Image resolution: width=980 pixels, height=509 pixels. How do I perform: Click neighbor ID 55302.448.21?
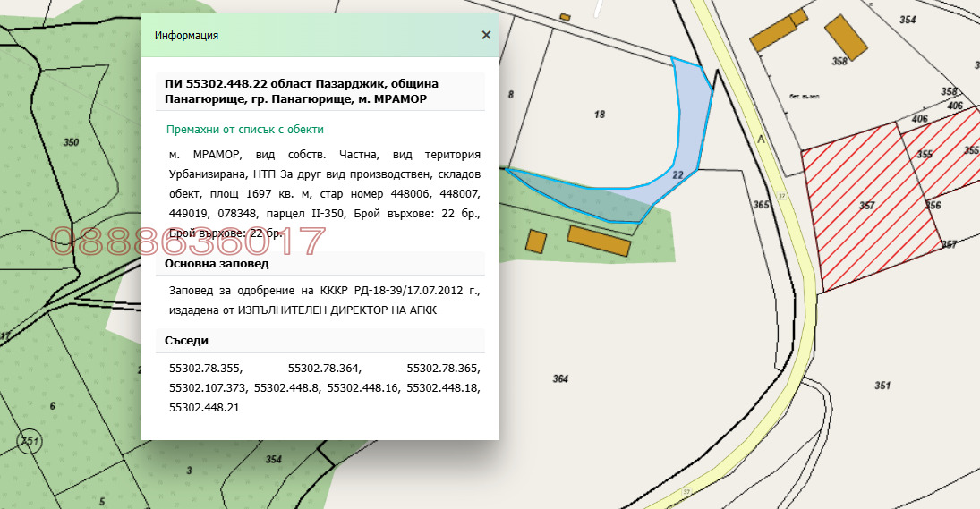click(204, 407)
